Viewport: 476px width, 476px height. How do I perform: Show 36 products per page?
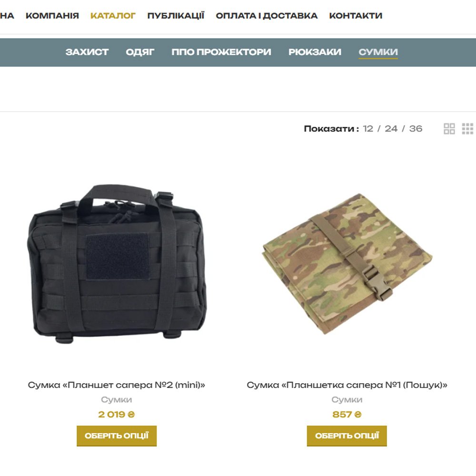416,129
